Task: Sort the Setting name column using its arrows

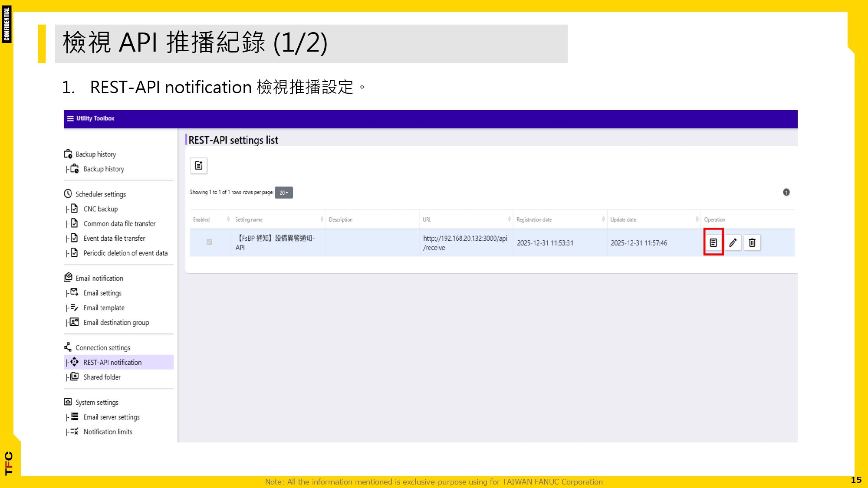Action: (322, 219)
